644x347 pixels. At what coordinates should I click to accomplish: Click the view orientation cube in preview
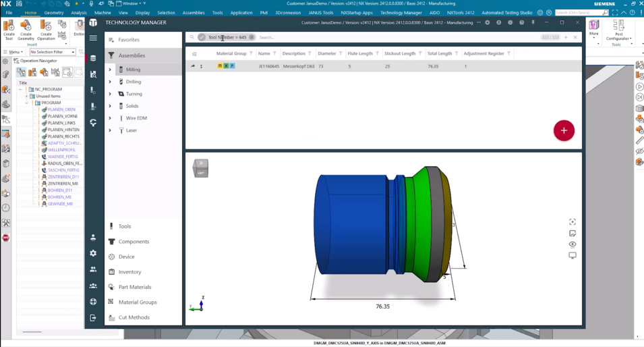[201, 168]
